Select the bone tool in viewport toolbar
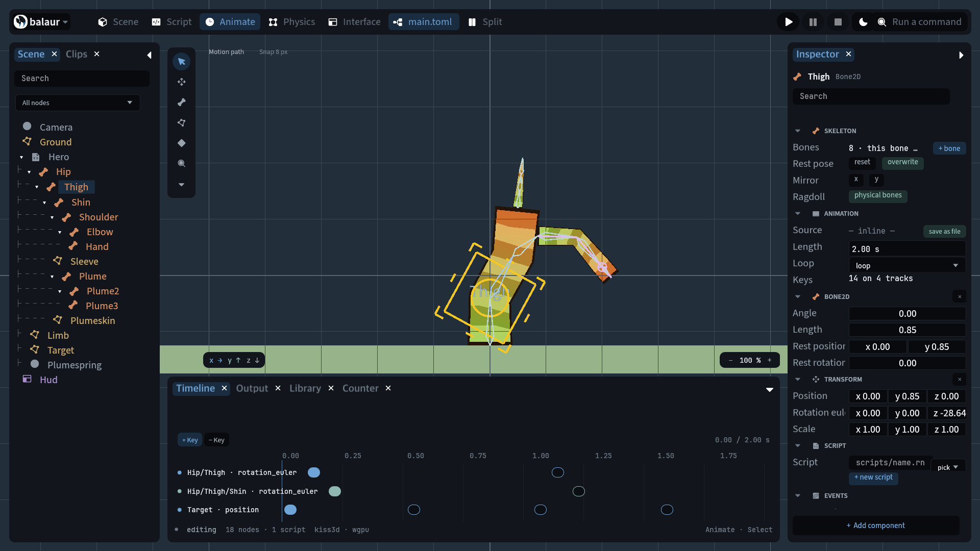980x551 pixels. tap(181, 103)
